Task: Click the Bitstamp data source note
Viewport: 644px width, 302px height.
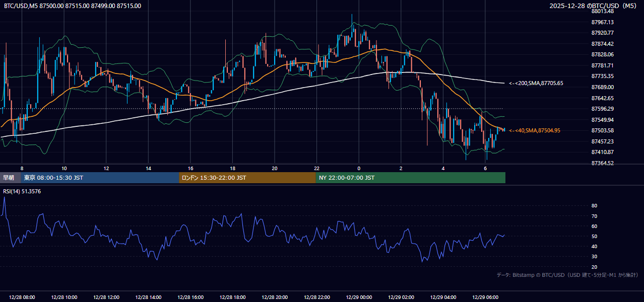Action: point(567,275)
